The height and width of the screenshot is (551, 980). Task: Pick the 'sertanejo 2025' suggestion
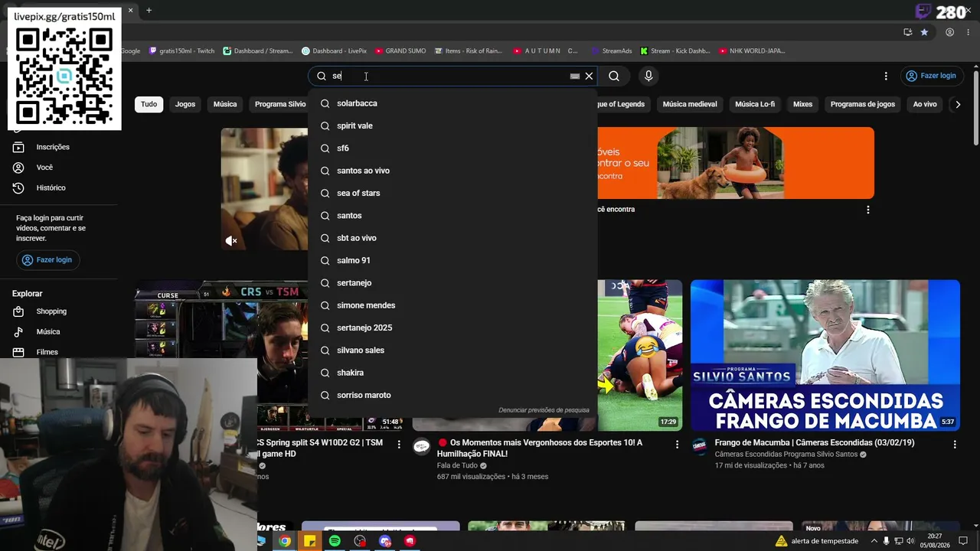click(452, 328)
